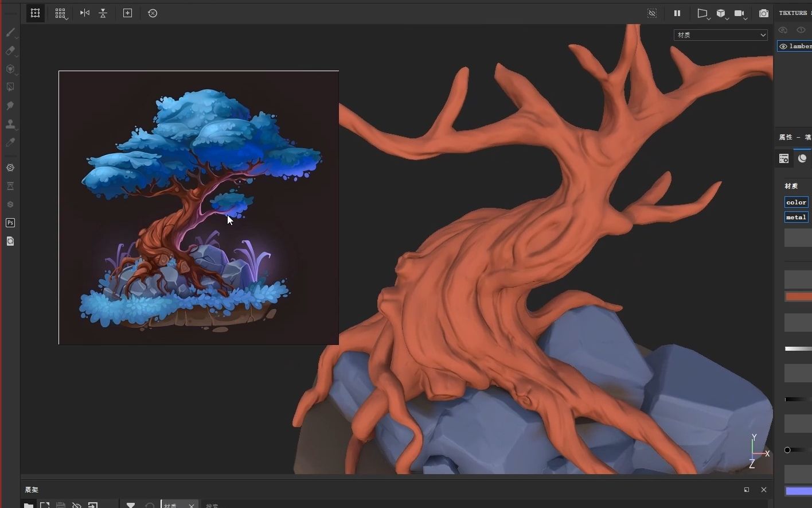Click the funnel filter icon in shelf
This screenshot has width=812, height=508.
131,505
